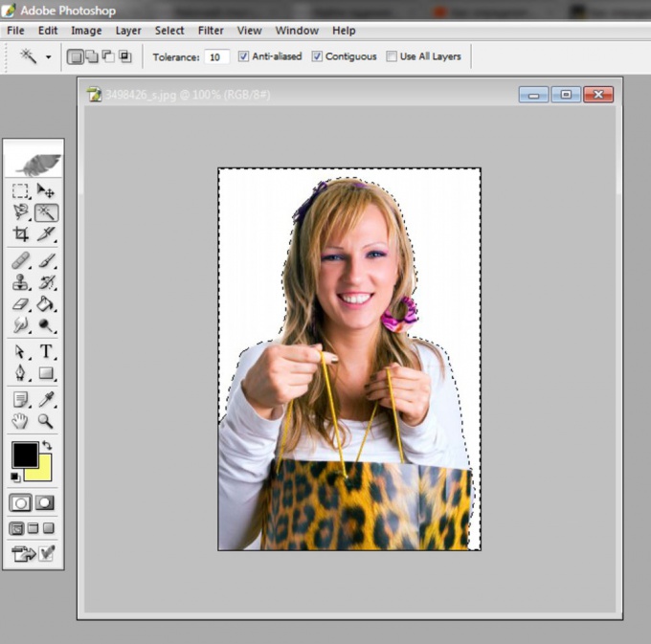Select the Zoom magnifier tool
651x644 pixels.
pos(46,421)
